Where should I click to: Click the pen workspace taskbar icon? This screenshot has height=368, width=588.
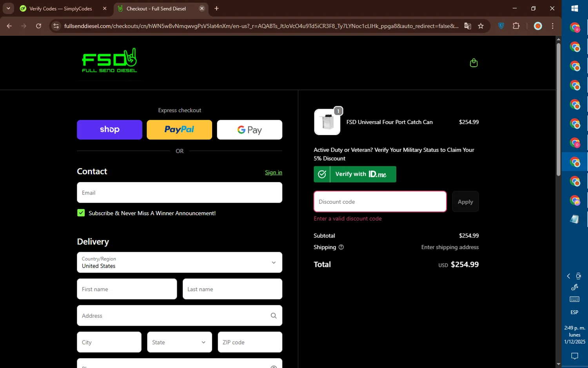click(x=575, y=287)
